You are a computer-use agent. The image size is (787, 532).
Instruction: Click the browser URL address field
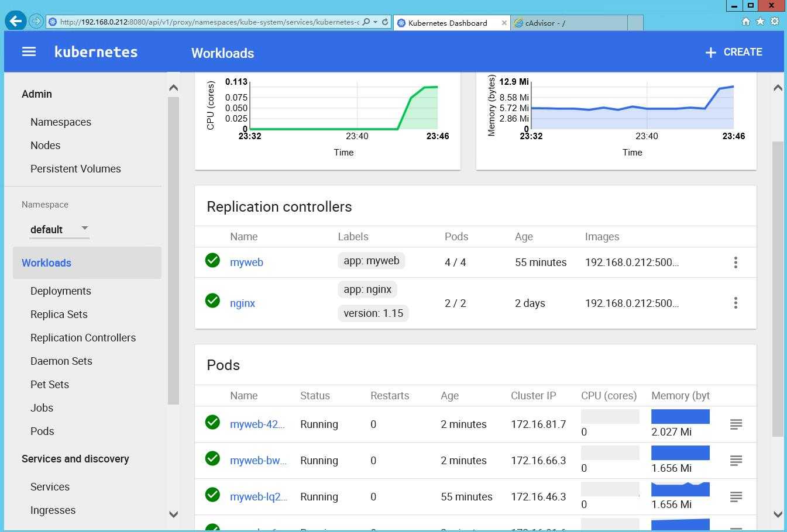209,22
